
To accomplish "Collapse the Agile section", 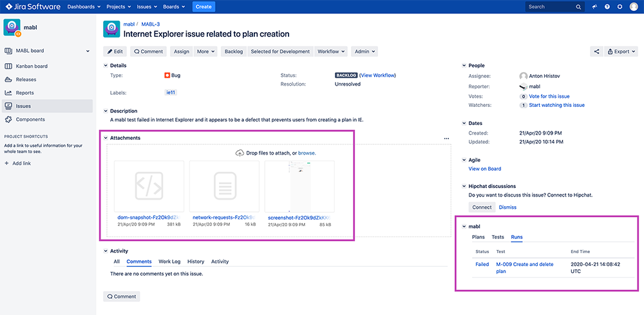I will (464, 160).
